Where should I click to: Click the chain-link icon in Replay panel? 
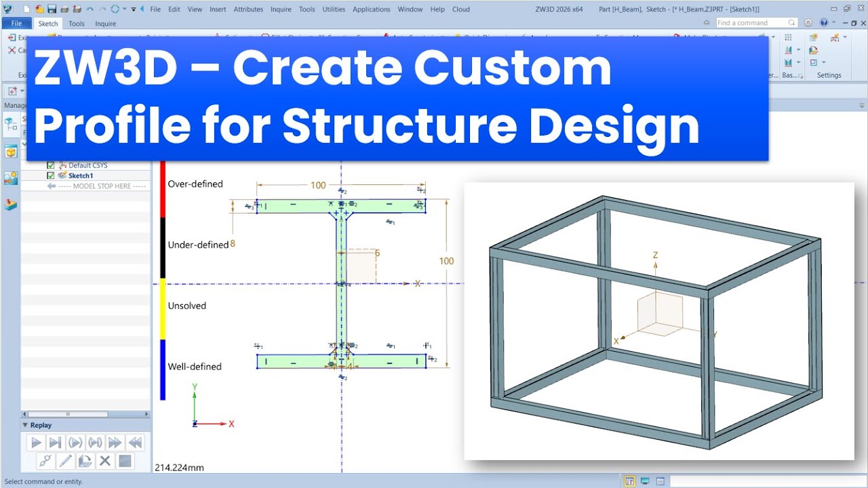pyautogui.click(x=45, y=461)
